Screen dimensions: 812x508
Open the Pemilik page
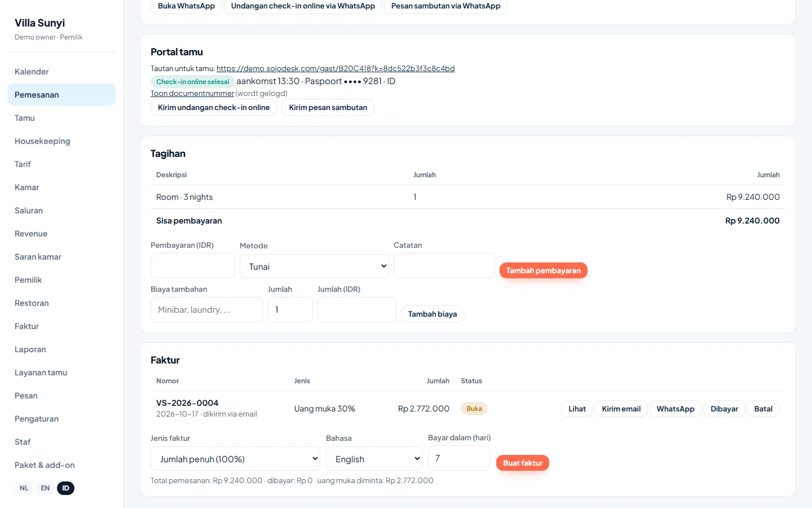tap(61, 280)
